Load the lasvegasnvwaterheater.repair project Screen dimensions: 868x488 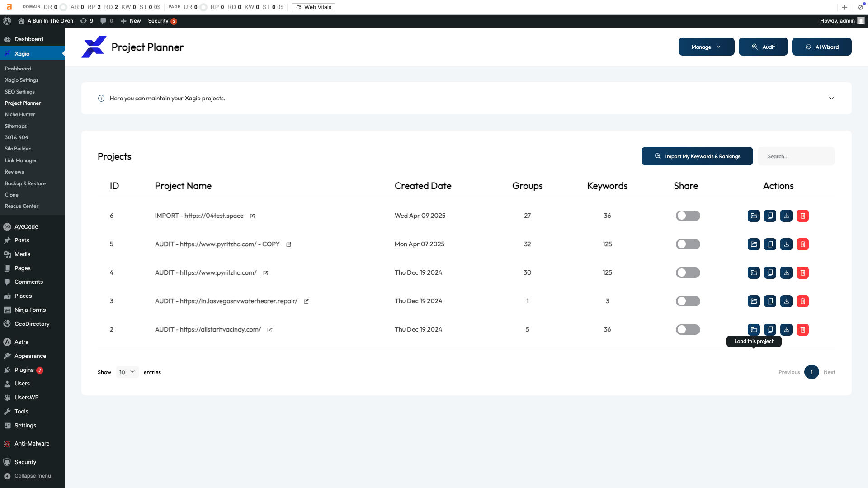click(x=754, y=301)
